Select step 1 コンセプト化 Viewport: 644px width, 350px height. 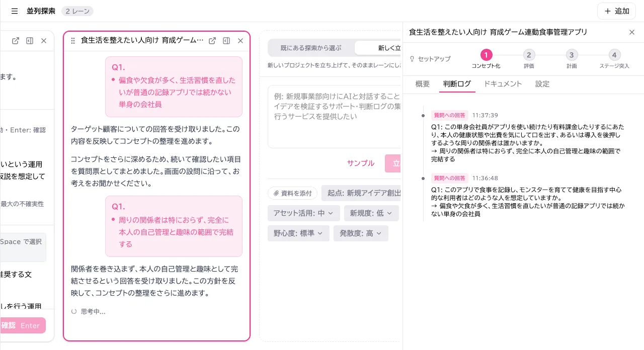click(x=486, y=59)
